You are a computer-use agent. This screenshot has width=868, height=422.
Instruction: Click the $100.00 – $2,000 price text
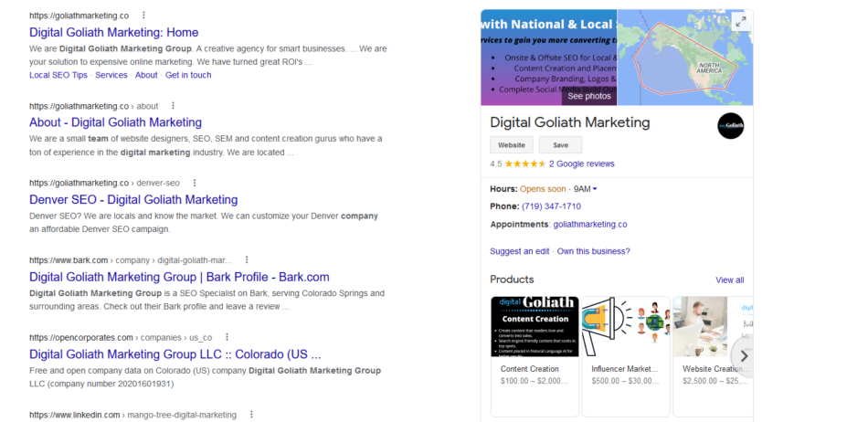pos(535,381)
